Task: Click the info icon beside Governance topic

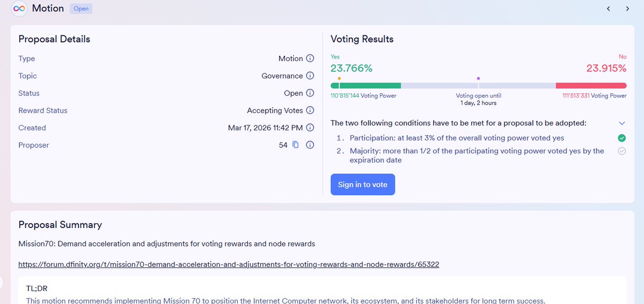Action: pos(310,76)
